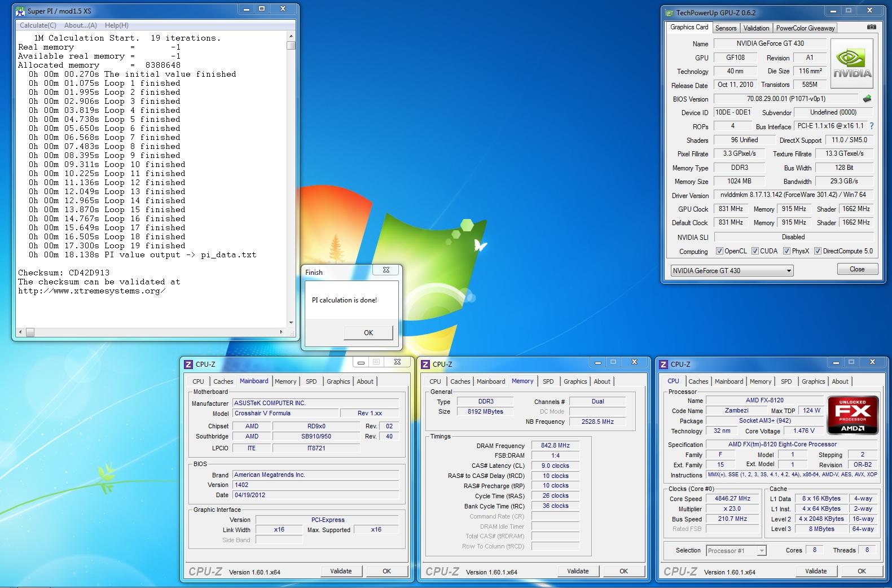Screen dimensions: 892x588
Task: Open Caches tab in Mainboard CPU-Z window
Action: click(223, 381)
